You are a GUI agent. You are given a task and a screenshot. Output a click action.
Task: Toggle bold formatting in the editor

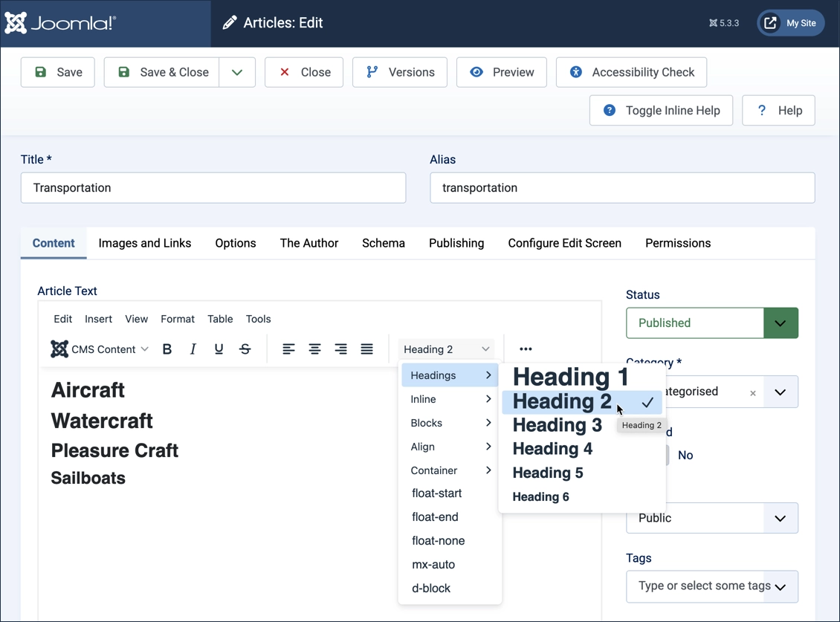click(167, 349)
